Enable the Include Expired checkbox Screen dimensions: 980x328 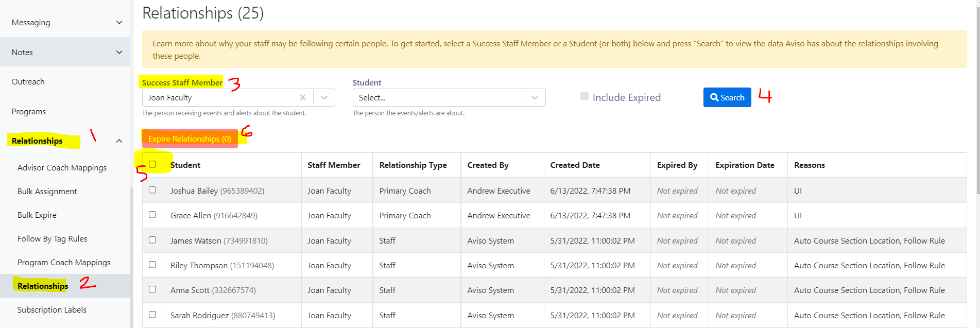584,96
